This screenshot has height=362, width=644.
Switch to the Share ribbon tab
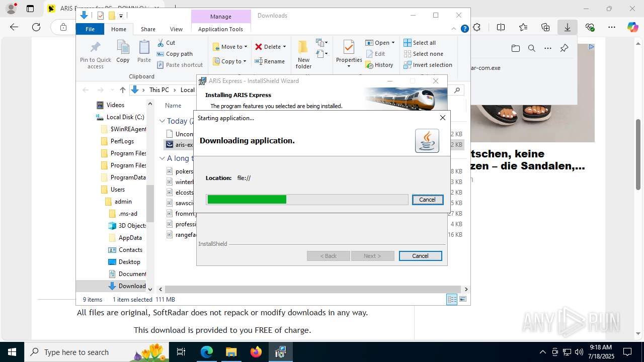148,29
